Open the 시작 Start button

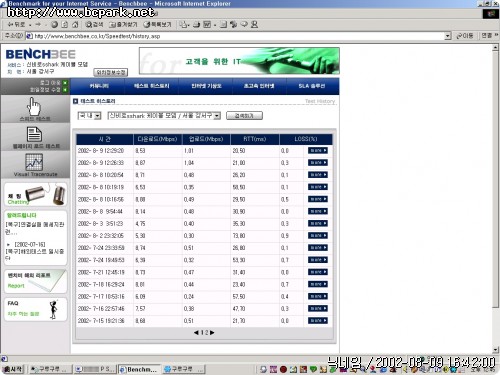click(x=13, y=369)
